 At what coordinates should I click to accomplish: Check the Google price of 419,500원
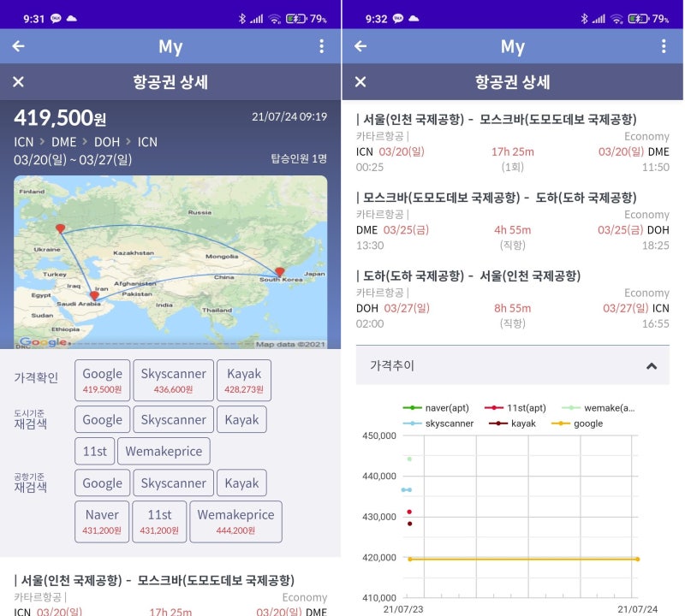102,379
